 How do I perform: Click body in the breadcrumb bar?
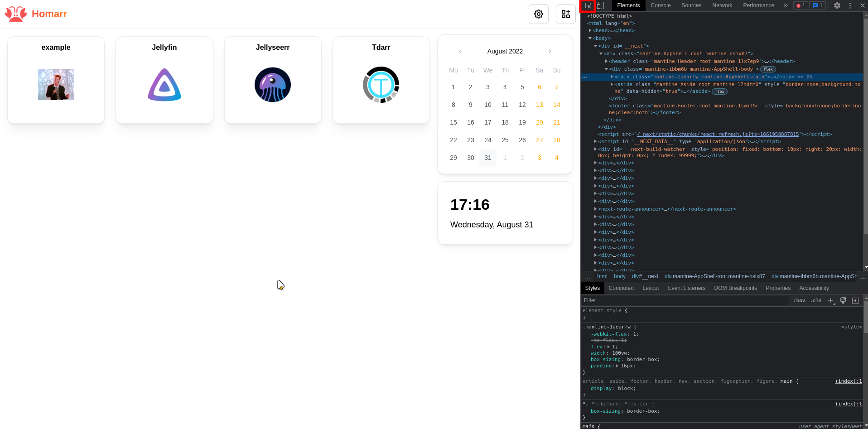pos(619,276)
